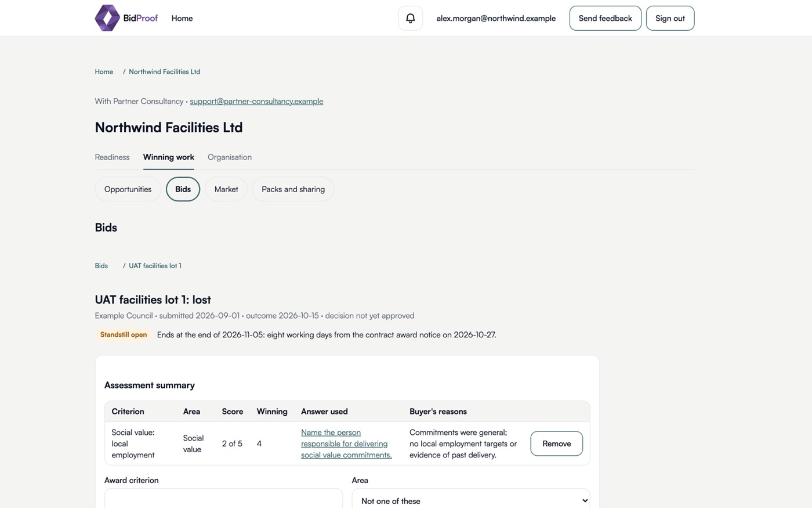Viewport: 812px width, 508px height.
Task: Select the Winning work tab
Action: pyautogui.click(x=169, y=157)
